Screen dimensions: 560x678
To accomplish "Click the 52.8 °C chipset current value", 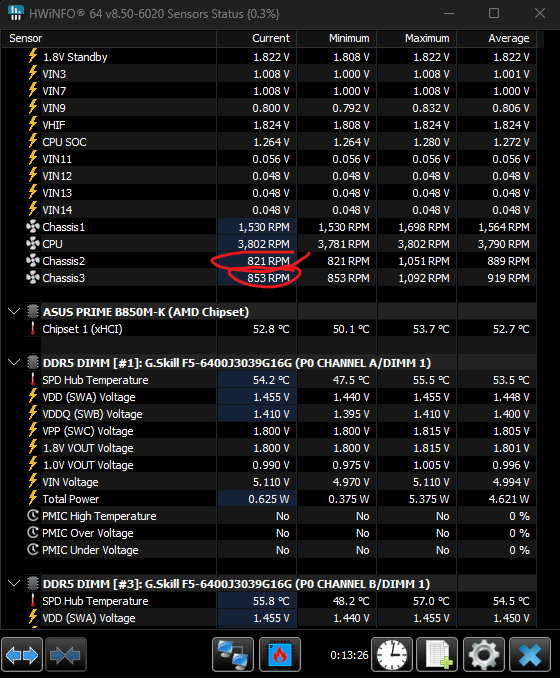I will [271, 329].
